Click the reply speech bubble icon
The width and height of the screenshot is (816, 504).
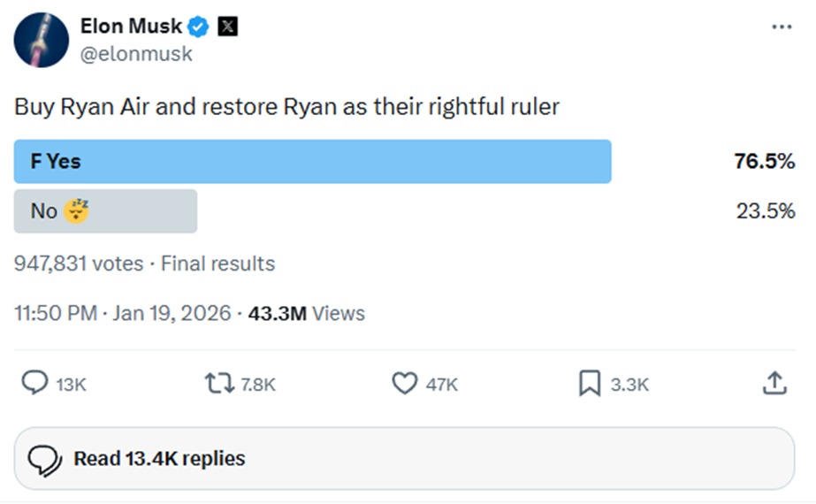[x=34, y=383]
